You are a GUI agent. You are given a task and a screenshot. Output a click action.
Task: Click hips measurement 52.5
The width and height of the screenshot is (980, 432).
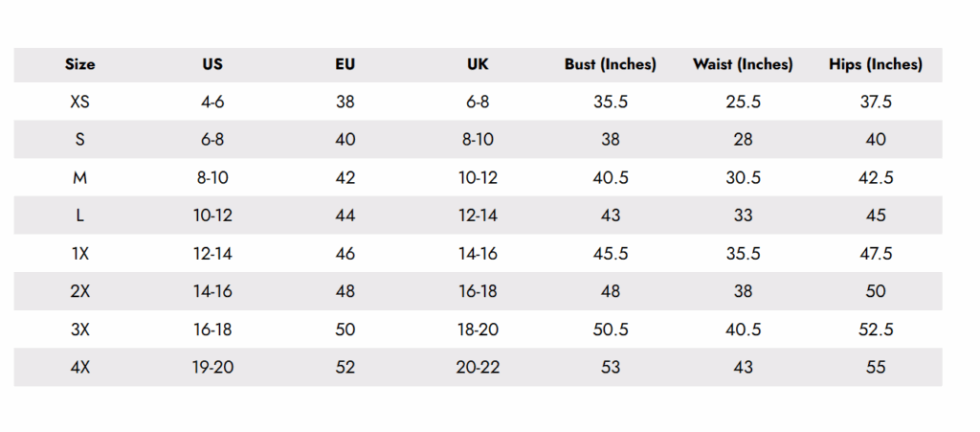pos(876,330)
